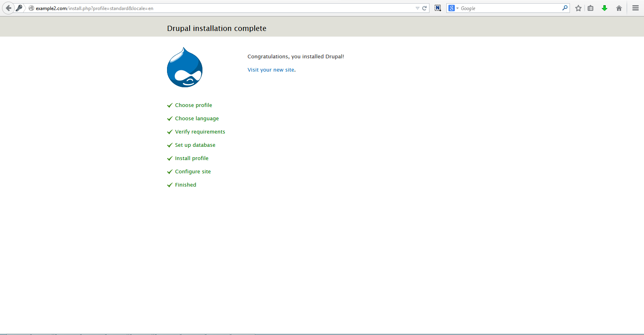Click the 'Choose profile' step text

click(x=194, y=105)
